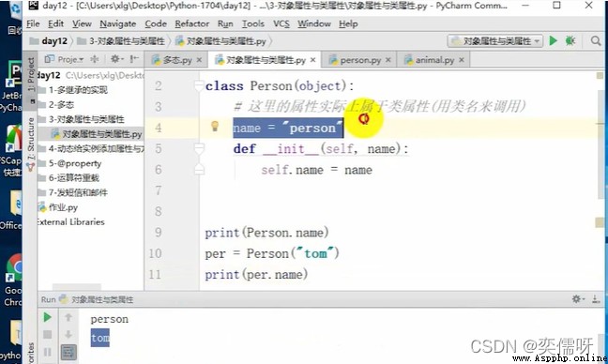
Task: Toggle soft-wrap icon in Run panel
Action: click(68, 352)
